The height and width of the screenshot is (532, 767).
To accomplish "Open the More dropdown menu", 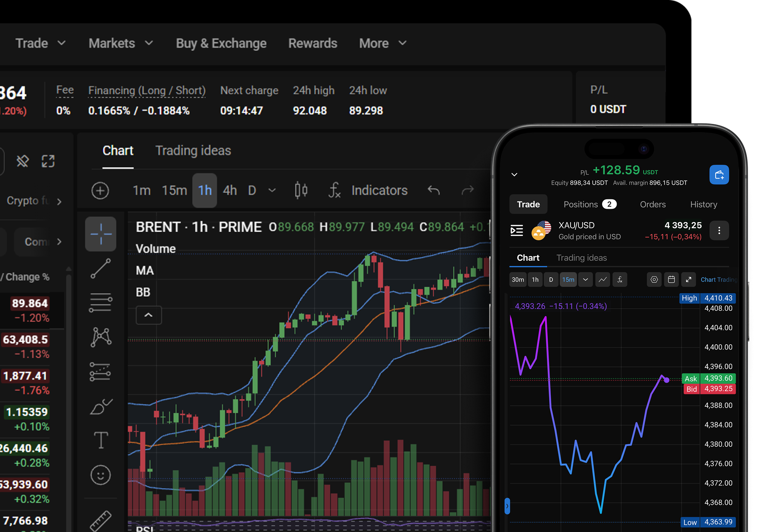I will 383,43.
